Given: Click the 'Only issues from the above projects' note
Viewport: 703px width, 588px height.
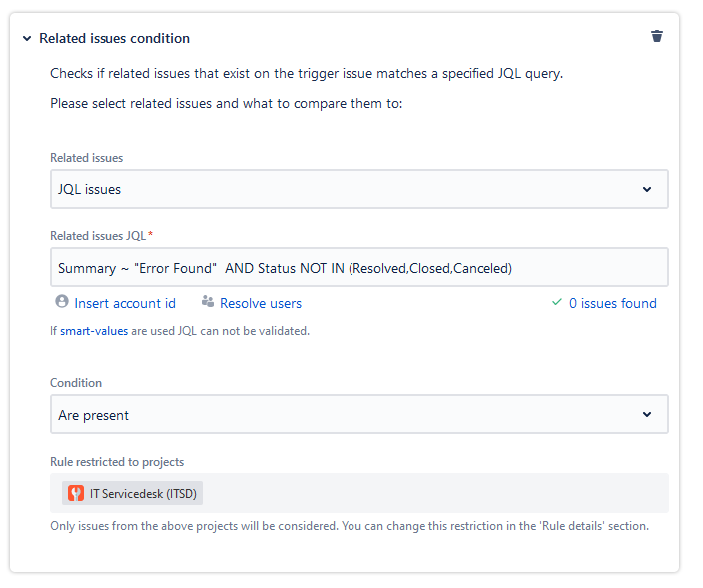Looking at the screenshot, I should (x=350, y=526).
